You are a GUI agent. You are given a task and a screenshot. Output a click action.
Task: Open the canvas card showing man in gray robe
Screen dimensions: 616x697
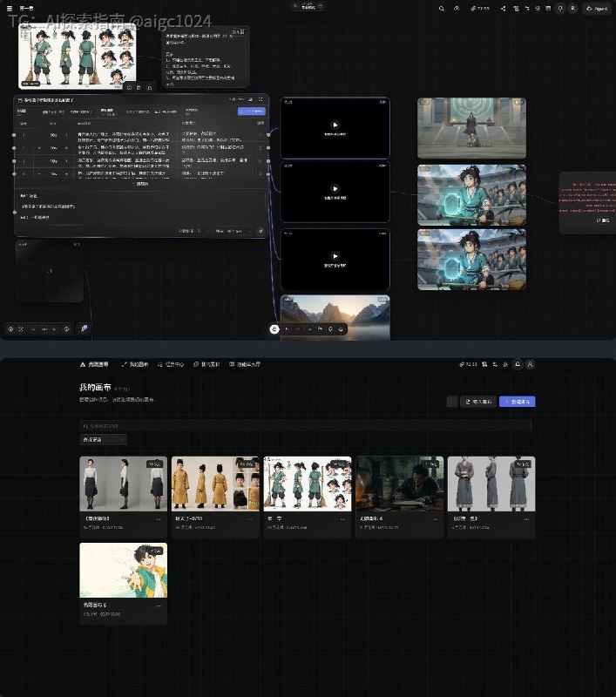click(x=491, y=497)
